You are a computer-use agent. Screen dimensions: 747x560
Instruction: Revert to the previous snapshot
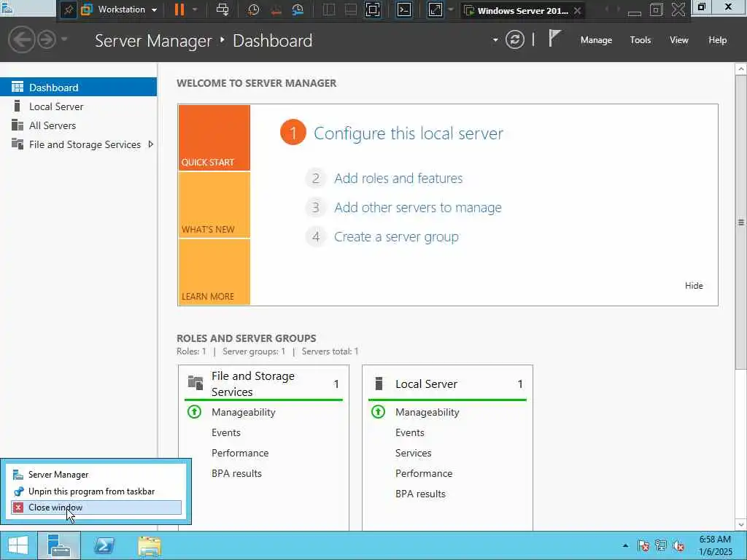[276, 9]
